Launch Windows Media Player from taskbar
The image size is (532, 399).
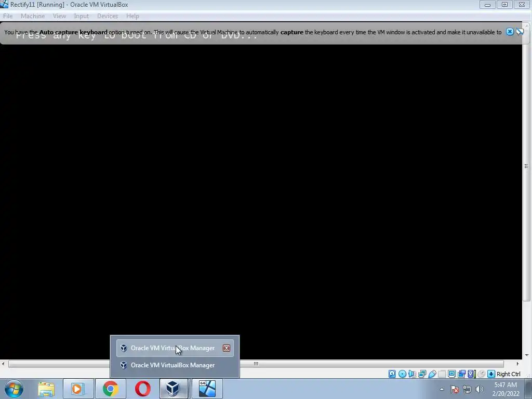(78, 389)
